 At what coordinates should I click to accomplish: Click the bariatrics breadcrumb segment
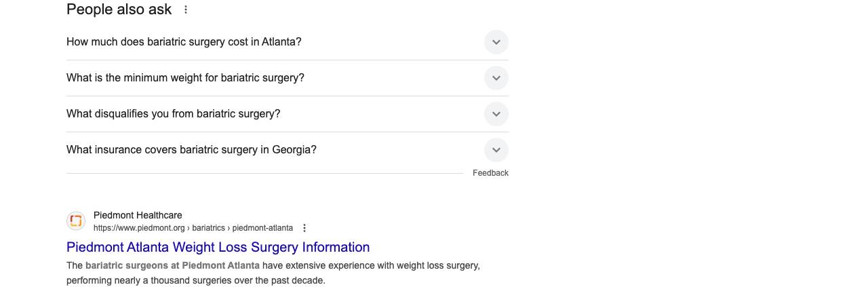click(208, 228)
